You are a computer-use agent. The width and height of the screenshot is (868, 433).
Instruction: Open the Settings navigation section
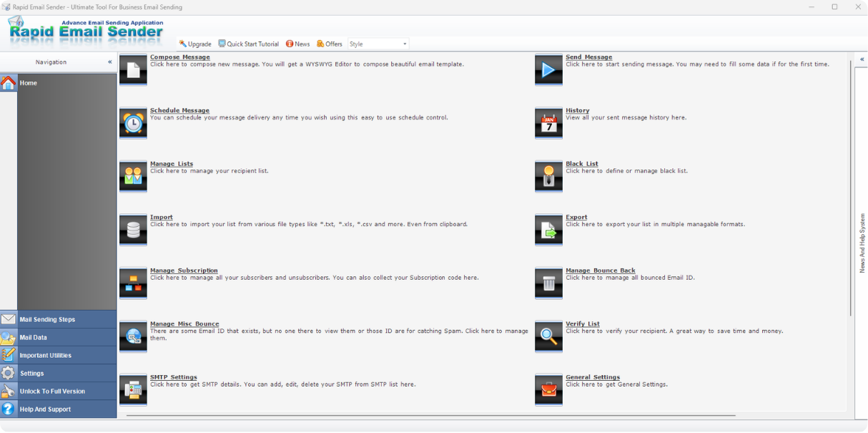(59, 373)
